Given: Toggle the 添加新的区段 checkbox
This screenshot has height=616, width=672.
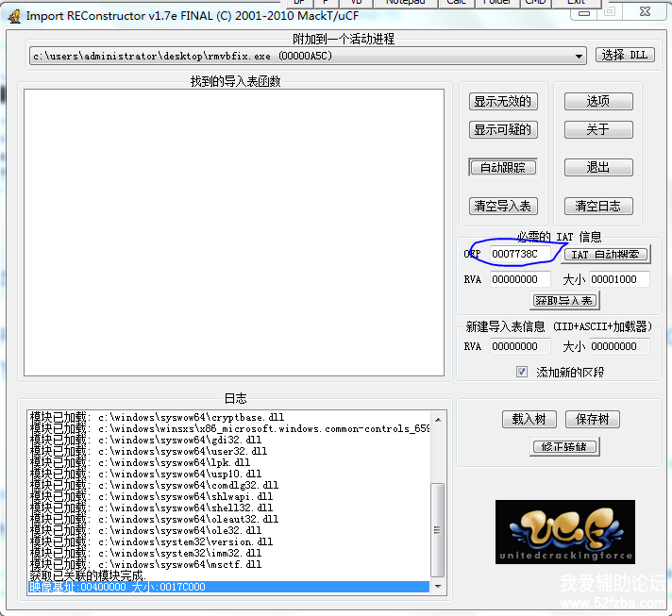Looking at the screenshot, I should [522, 372].
